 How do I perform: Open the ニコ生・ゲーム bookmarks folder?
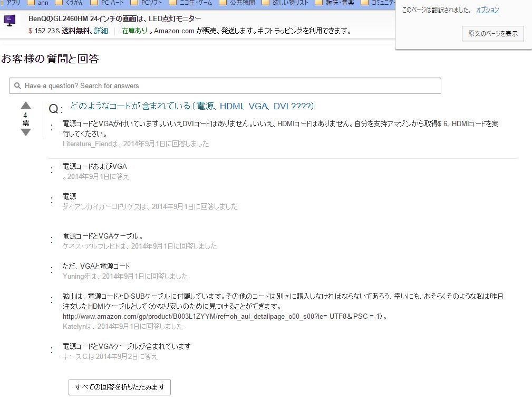pos(191,3)
